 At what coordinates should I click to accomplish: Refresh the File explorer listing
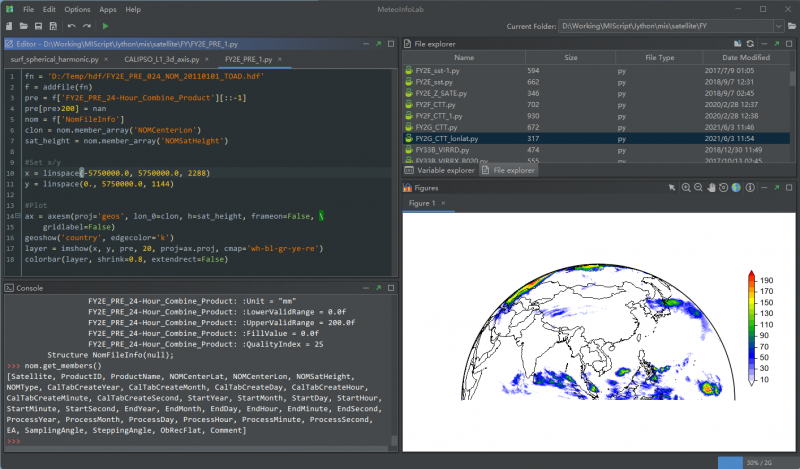750,44
